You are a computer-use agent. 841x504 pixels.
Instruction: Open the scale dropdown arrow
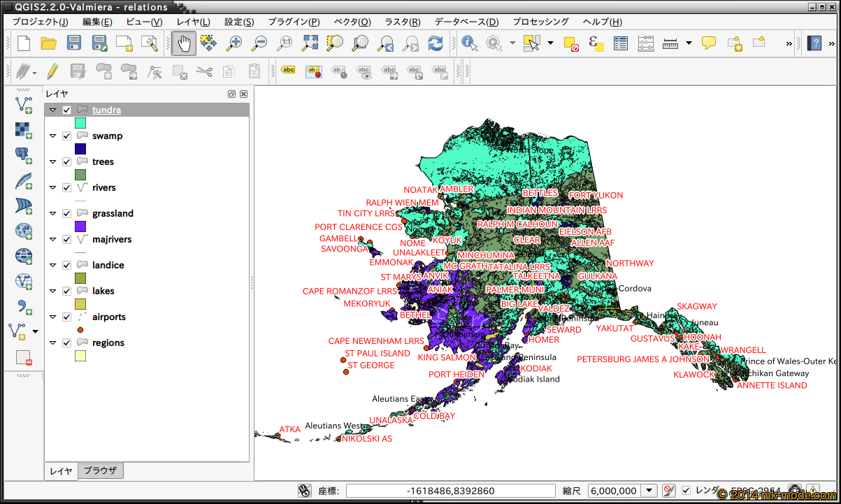[x=649, y=491]
